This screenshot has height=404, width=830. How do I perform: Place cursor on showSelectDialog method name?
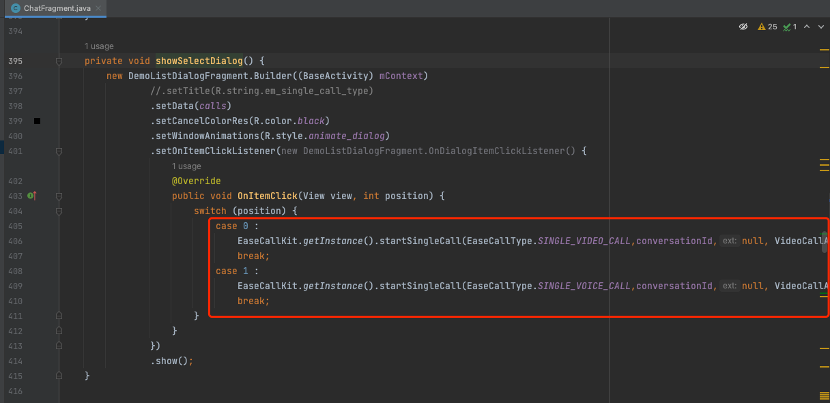tap(199, 61)
